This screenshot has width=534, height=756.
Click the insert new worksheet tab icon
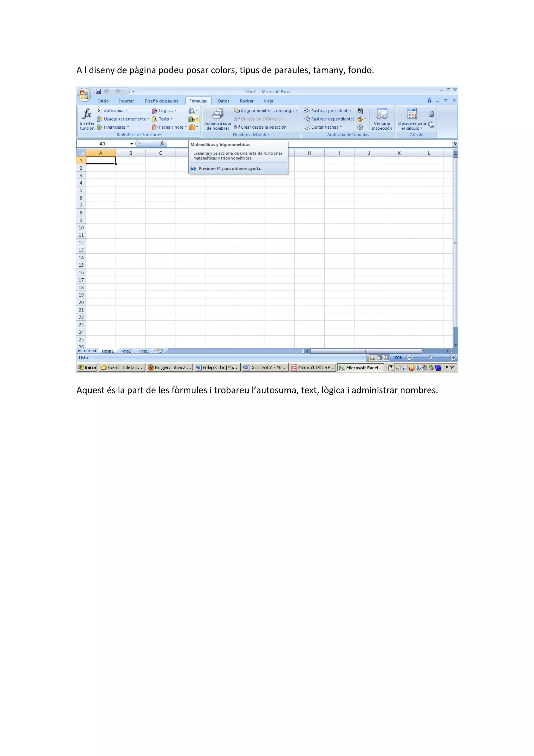click(x=160, y=351)
